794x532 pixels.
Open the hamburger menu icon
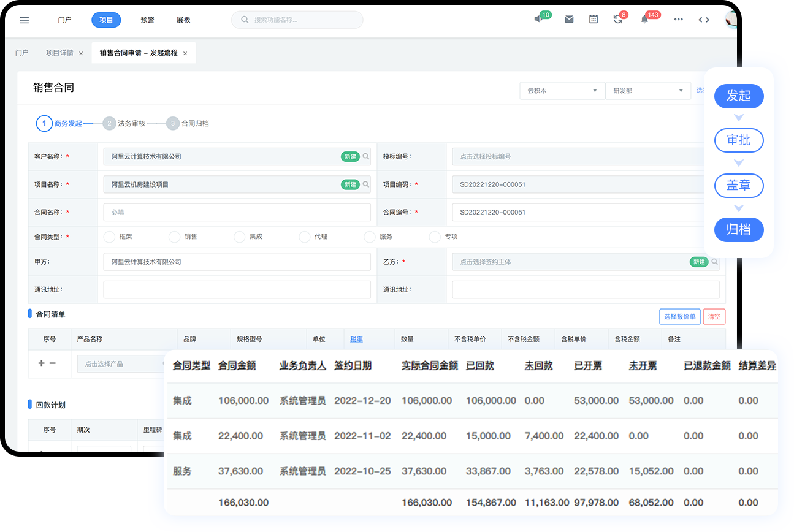pyautogui.click(x=25, y=20)
